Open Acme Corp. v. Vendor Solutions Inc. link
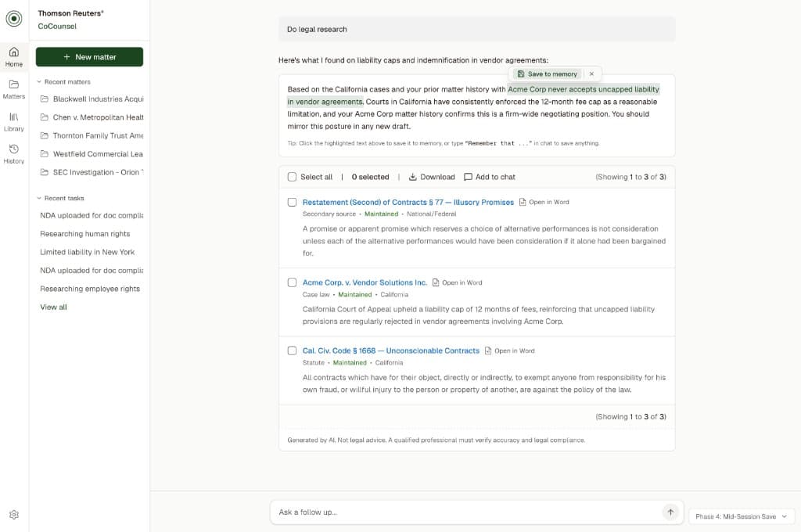The height and width of the screenshot is (532, 801). click(x=365, y=282)
